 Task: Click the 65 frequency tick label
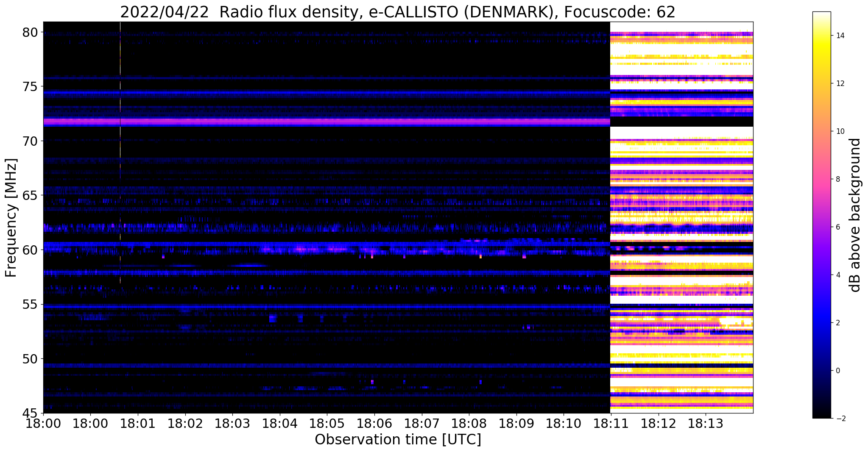click(x=30, y=196)
